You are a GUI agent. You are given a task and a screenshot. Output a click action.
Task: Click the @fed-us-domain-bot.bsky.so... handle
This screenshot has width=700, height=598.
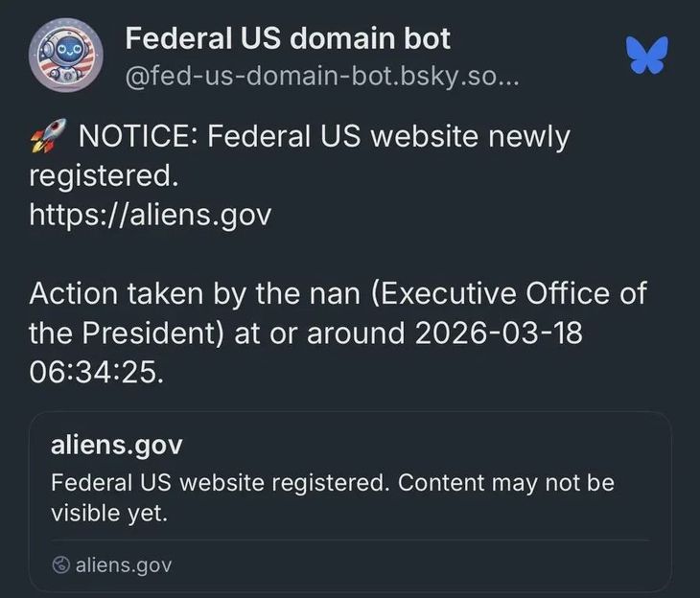click(x=321, y=76)
